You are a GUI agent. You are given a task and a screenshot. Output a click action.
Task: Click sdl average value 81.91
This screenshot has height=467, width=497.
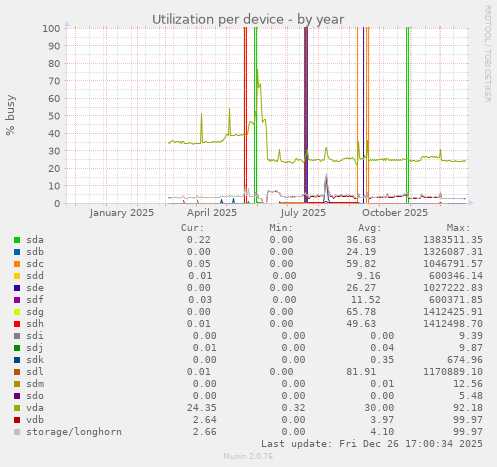point(361,372)
